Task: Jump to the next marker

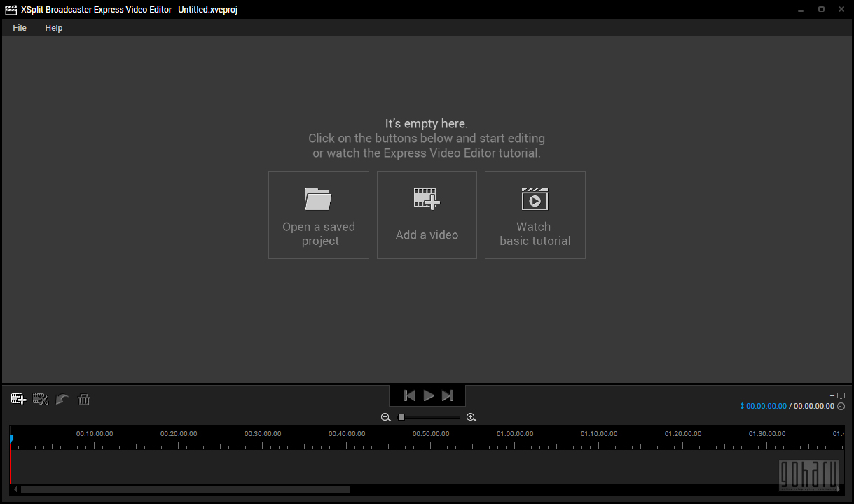Action: [448, 395]
